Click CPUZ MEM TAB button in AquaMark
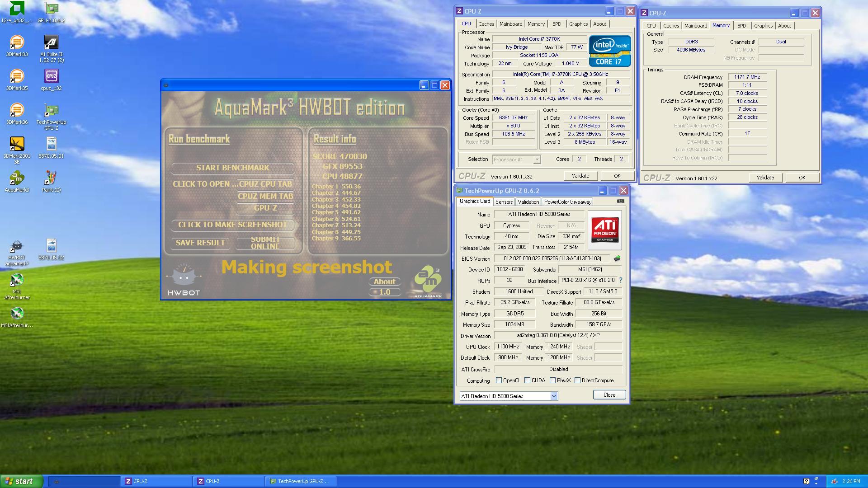 coord(265,196)
